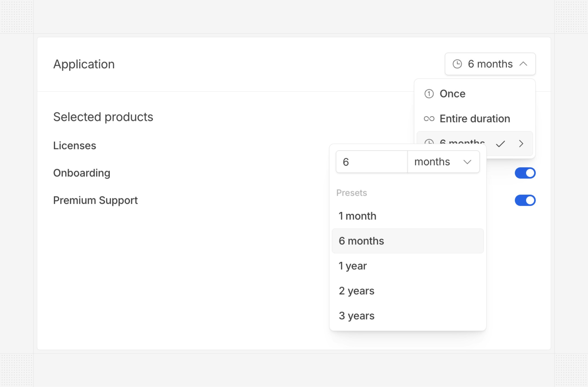The width and height of the screenshot is (588, 387).
Task: Select the 2 years preset
Action: click(x=356, y=291)
